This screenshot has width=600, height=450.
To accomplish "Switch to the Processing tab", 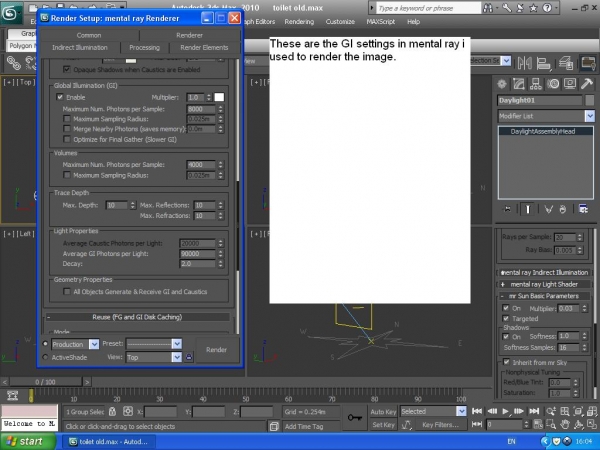I will (144, 47).
